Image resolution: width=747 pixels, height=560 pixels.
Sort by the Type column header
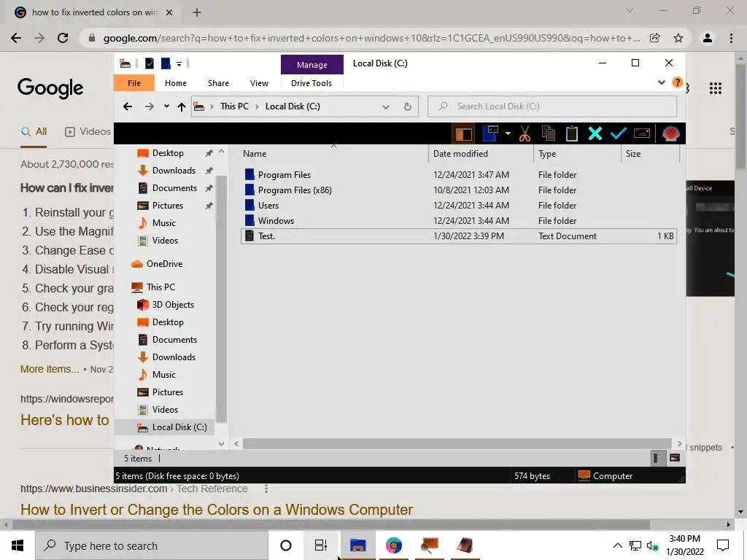(578, 154)
